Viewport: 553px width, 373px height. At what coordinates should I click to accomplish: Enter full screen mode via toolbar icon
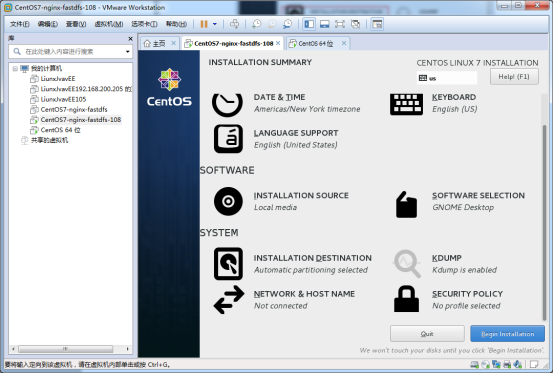pos(340,24)
